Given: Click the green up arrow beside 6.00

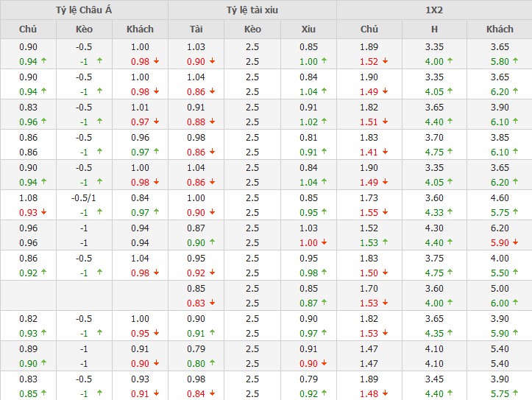Looking at the screenshot, I should (515, 303).
